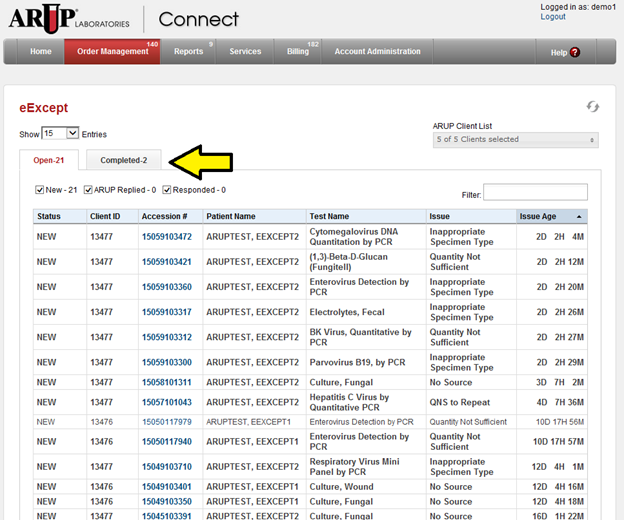Open the Services menu

point(245,51)
